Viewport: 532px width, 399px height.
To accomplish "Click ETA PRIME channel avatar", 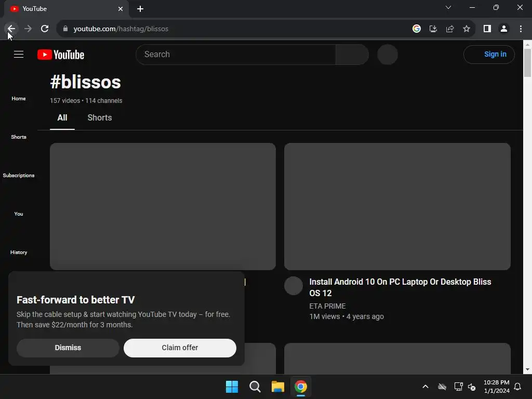I will [x=294, y=286].
